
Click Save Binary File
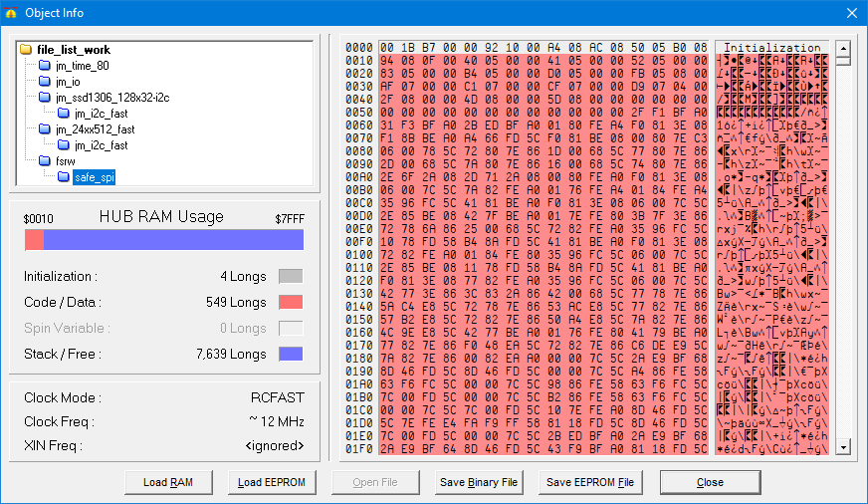point(479,482)
